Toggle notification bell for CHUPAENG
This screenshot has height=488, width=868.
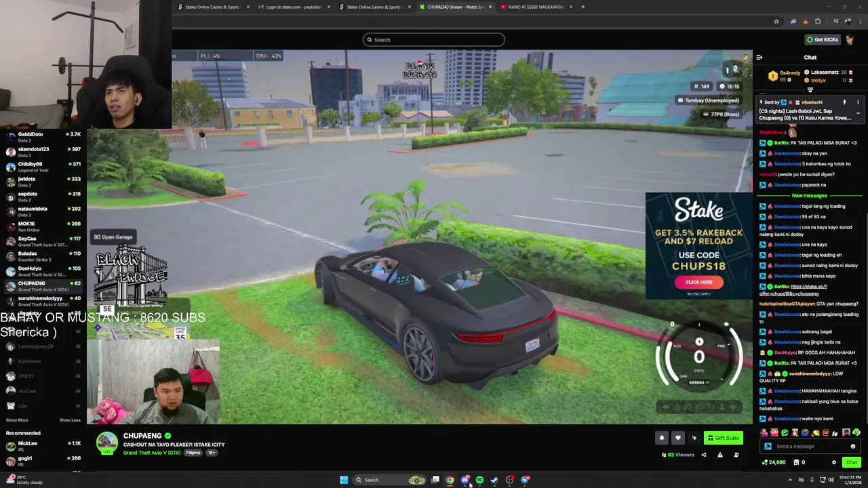[662, 438]
